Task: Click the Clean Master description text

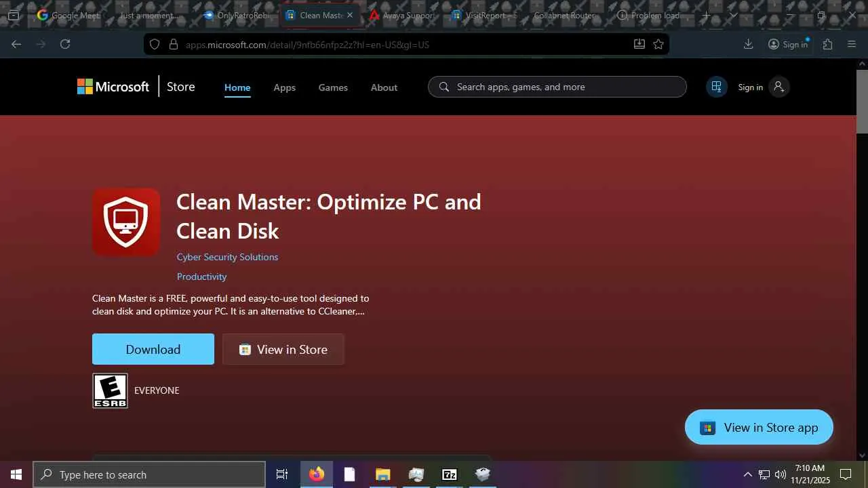Action: 231,305
